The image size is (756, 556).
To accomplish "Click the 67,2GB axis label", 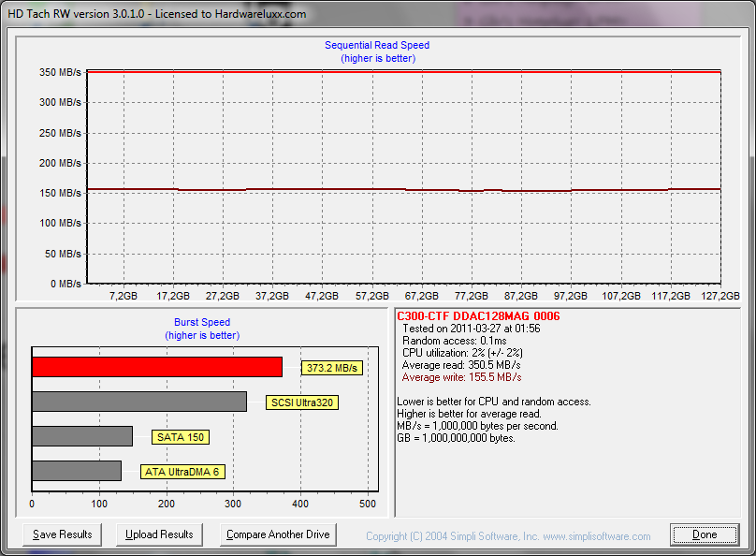I will (422, 296).
